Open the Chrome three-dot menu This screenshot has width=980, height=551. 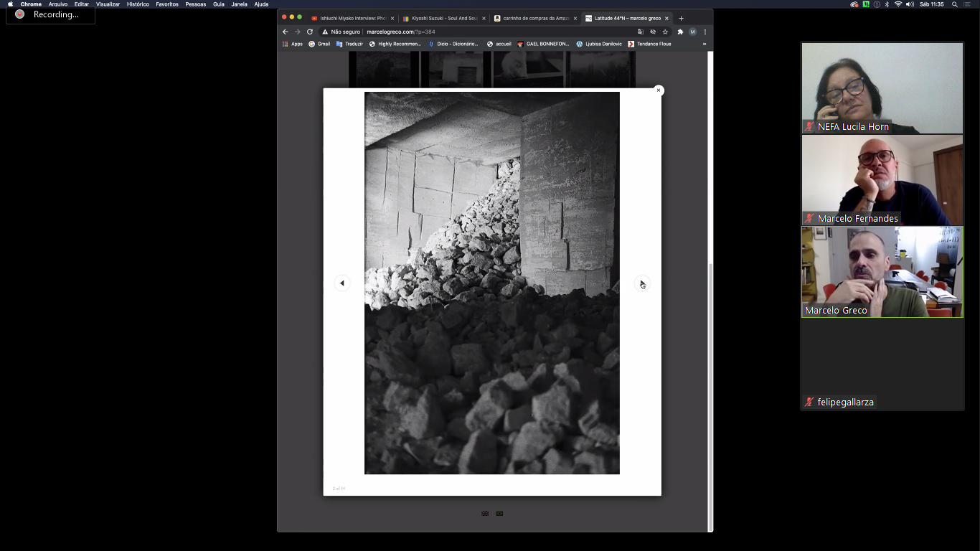pyautogui.click(x=705, y=32)
